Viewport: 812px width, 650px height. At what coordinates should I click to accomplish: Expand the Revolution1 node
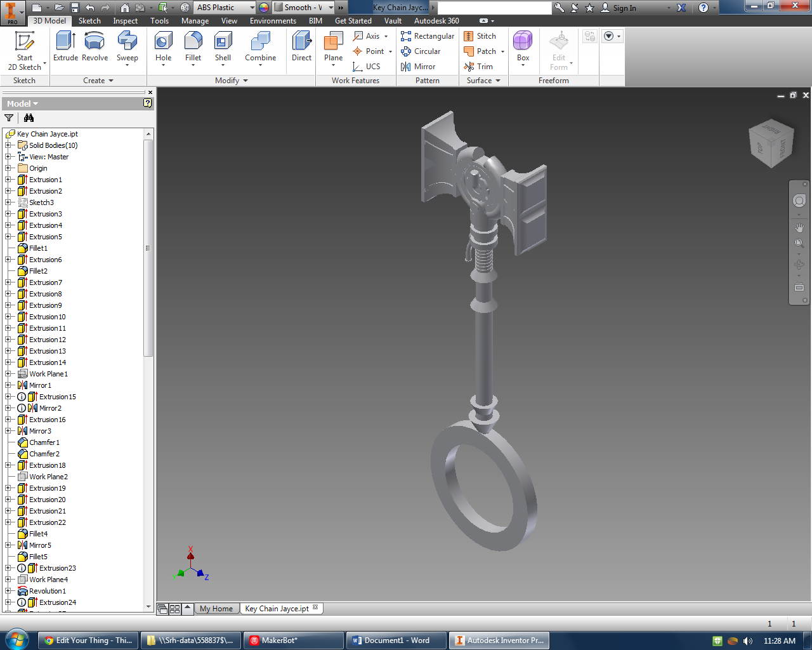[x=8, y=591]
